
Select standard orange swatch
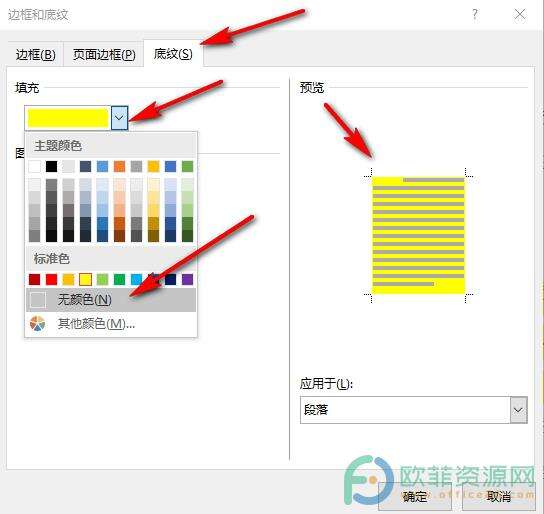(68, 279)
